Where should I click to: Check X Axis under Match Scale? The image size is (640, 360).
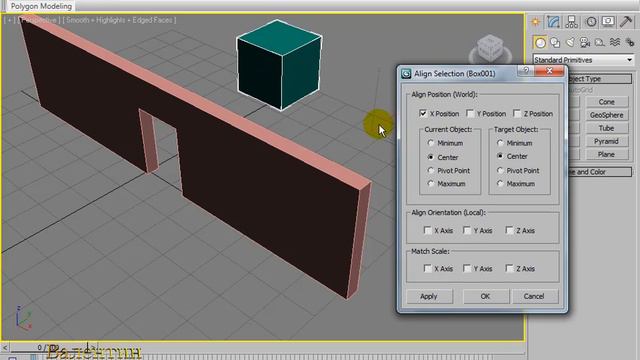click(x=427, y=269)
